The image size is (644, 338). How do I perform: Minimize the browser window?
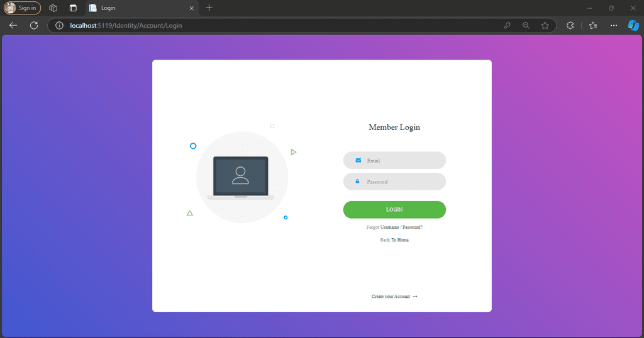click(589, 8)
